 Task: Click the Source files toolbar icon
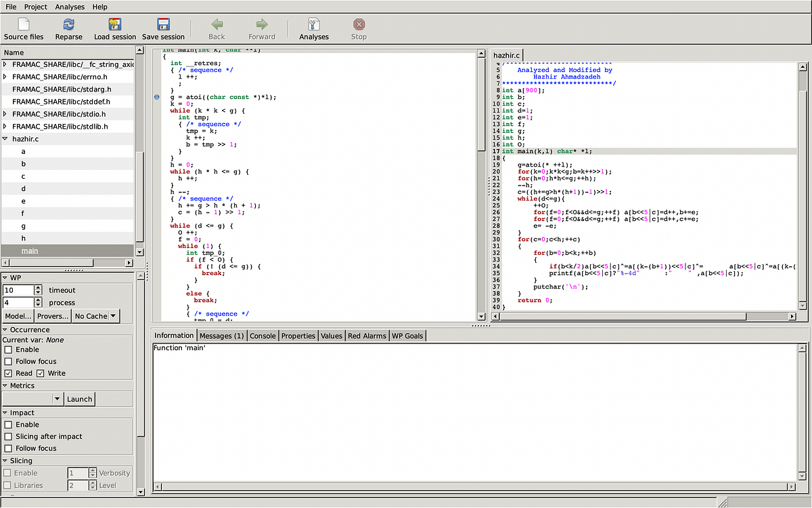[24, 25]
